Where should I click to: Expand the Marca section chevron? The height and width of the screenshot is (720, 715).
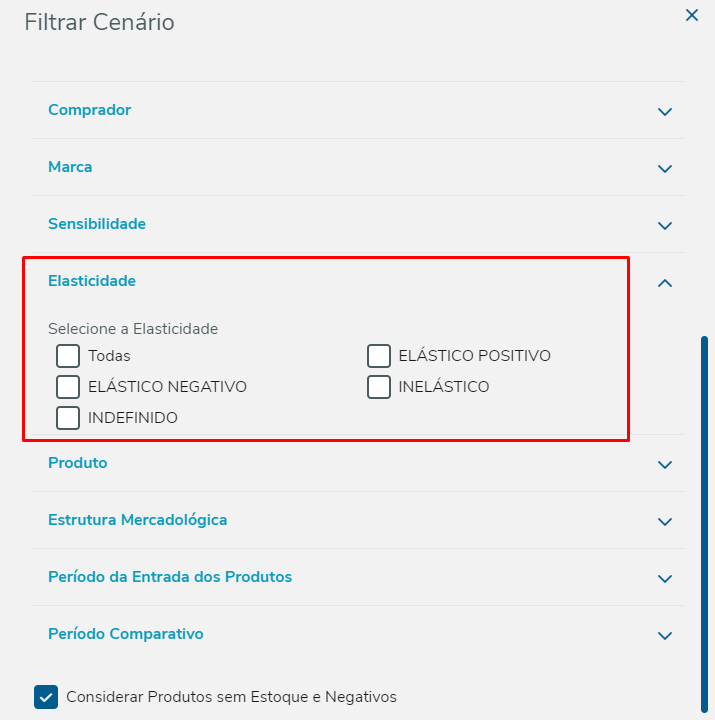point(665,168)
